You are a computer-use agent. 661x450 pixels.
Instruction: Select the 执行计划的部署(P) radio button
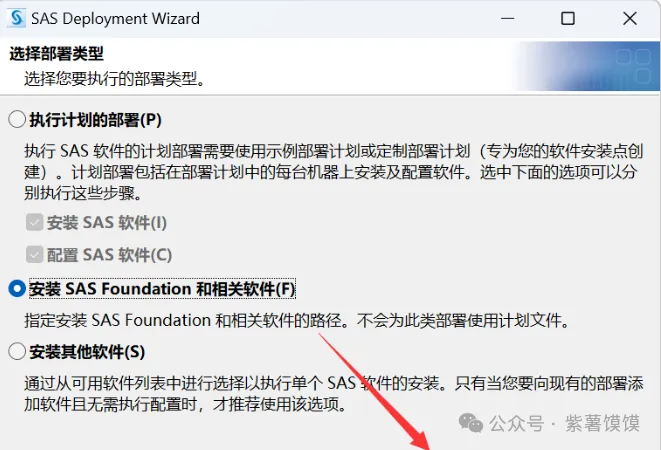tap(17, 120)
